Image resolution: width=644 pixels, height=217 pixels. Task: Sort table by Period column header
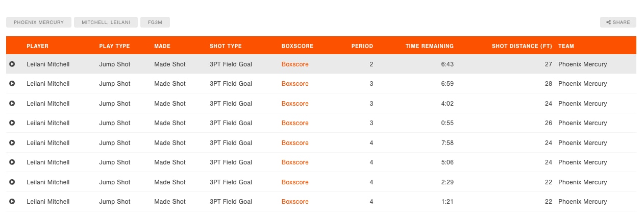(362, 46)
